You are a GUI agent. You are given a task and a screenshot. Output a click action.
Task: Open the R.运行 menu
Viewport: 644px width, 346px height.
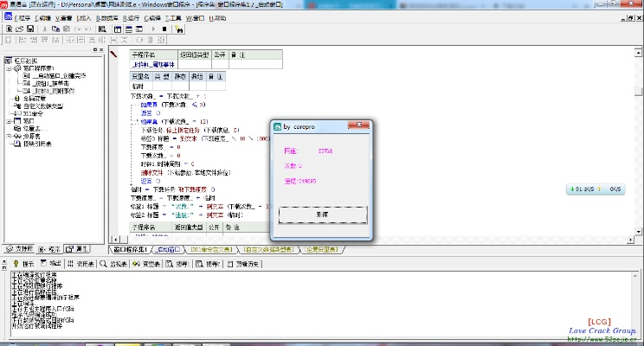coord(132,17)
